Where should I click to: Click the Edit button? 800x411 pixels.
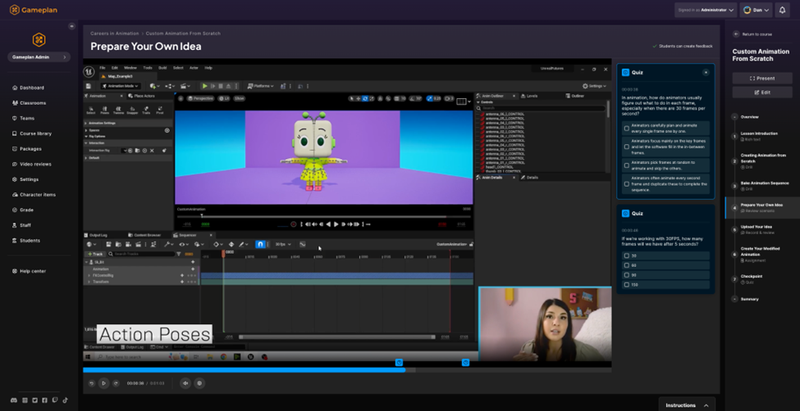pyautogui.click(x=762, y=92)
